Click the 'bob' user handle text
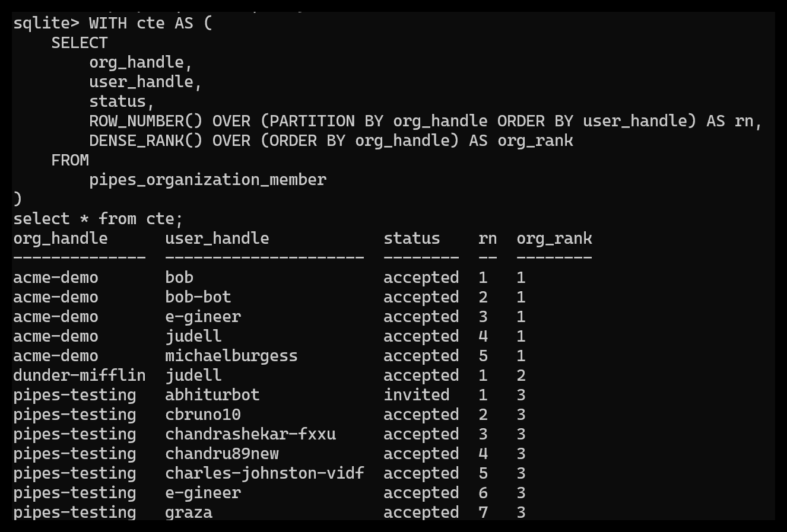Image resolution: width=787 pixels, height=532 pixels. point(179,278)
